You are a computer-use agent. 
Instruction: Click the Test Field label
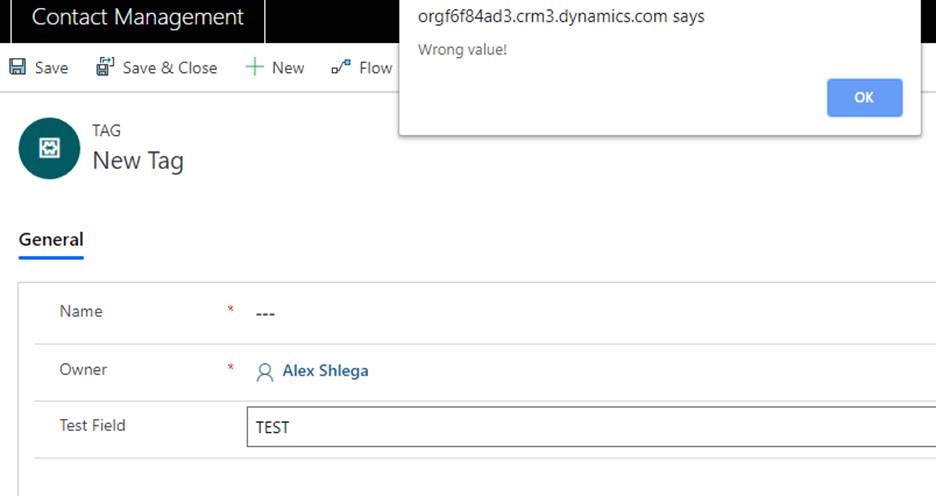click(x=93, y=426)
